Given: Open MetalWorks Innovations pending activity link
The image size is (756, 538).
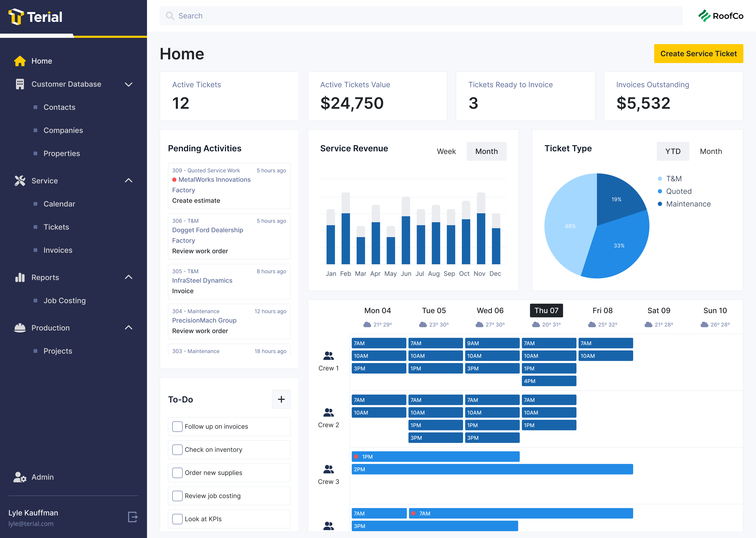Looking at the screenshot, I should pyautogui.click(x=215, y=180).
